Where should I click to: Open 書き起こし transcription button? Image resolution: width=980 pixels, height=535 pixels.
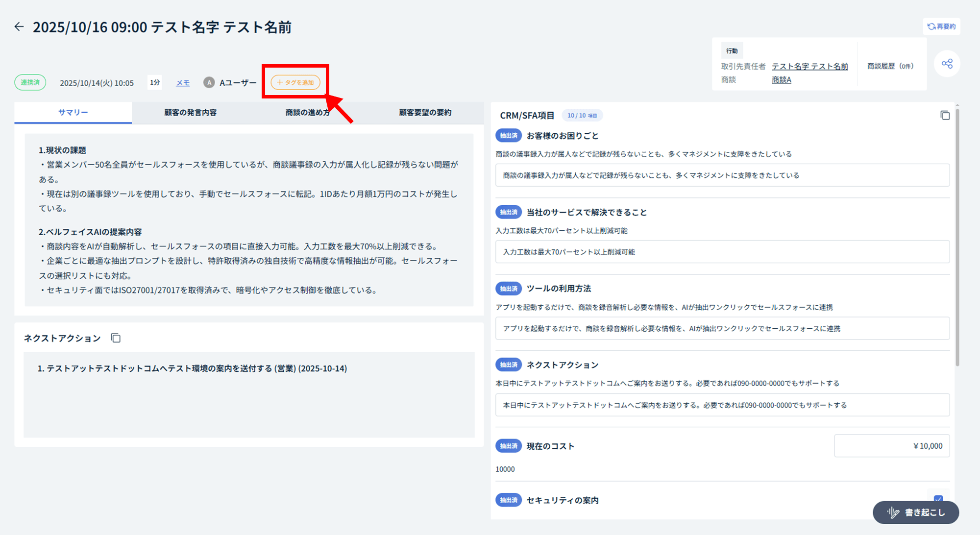pos(915,512)
